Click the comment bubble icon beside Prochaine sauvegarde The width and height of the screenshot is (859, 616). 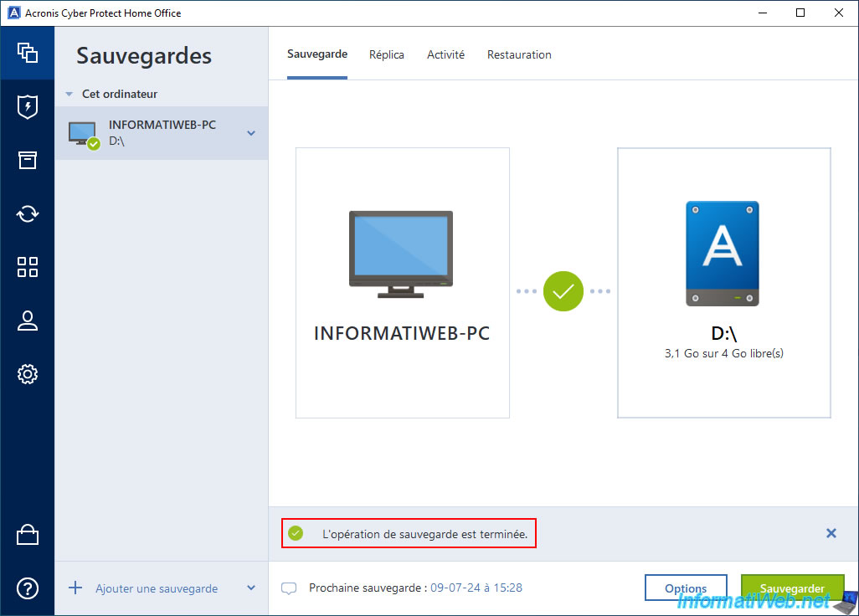click(x=289, y=588)
